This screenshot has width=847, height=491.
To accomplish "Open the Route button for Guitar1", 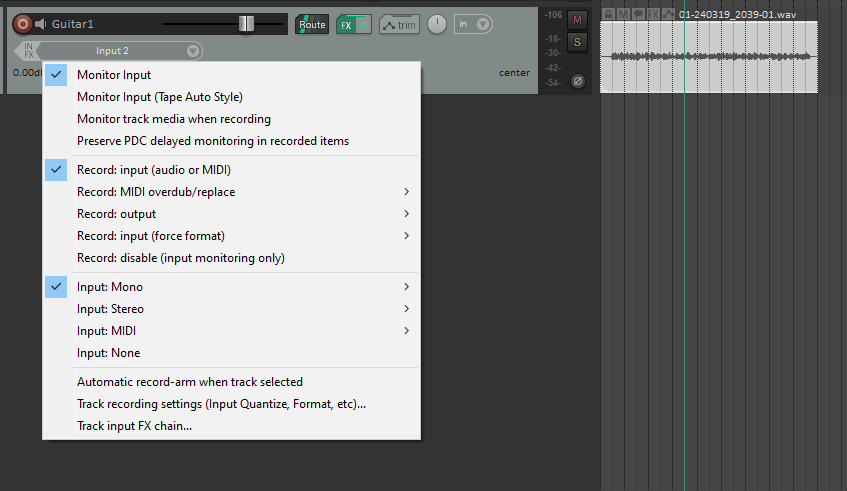I will point(312,24).
